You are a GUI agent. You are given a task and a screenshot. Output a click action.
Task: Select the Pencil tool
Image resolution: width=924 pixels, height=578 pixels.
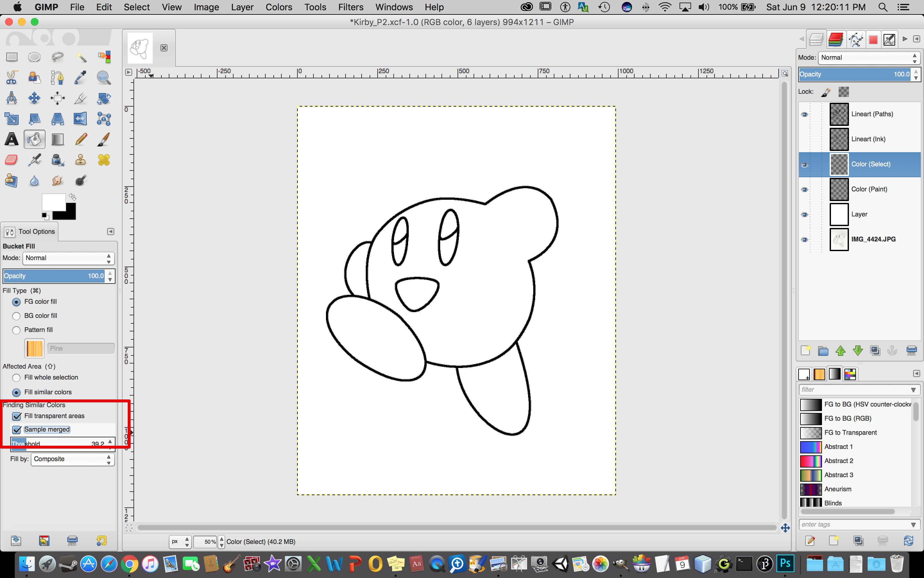click(81, 139)
